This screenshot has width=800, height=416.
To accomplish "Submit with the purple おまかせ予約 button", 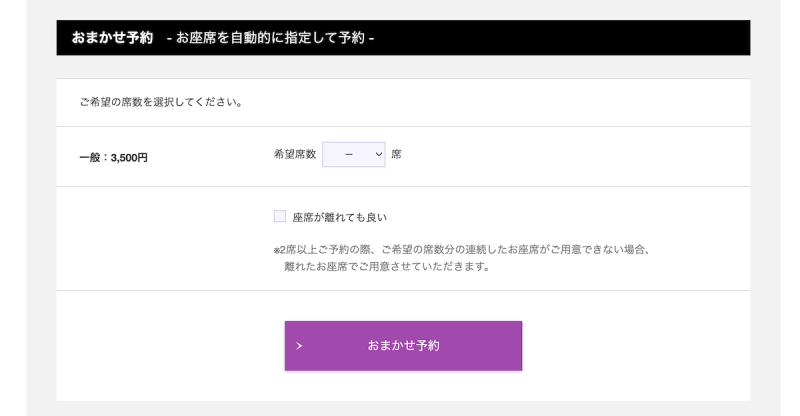I will point(403,346).
